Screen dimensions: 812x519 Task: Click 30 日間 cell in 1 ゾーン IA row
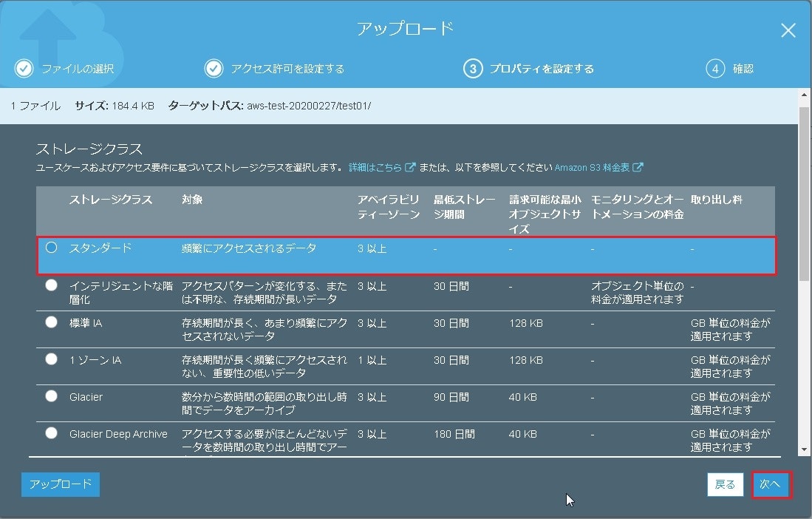[451, 360]
